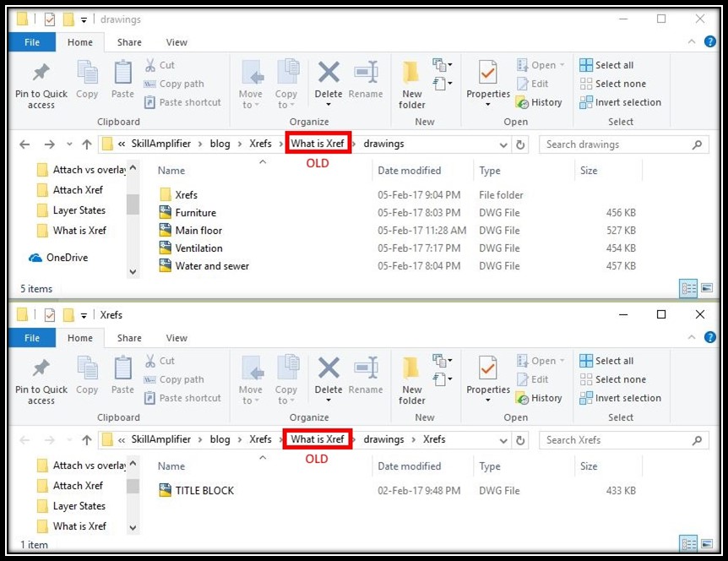This screenshot has height=561, width=728.
Task: Click help question mark in top window
Action: click(x=710, y=41)
